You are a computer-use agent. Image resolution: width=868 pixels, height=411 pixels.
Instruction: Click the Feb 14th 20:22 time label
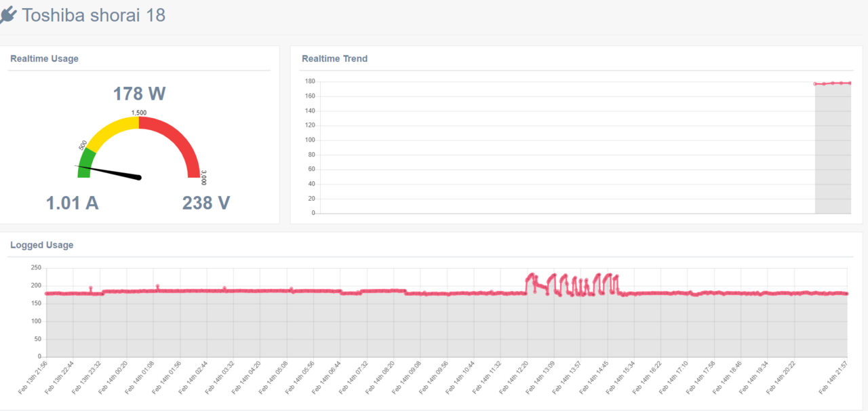[781, 378]
